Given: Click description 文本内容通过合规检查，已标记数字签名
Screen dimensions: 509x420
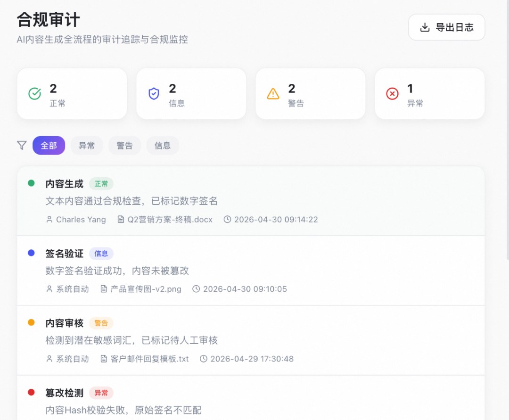Looking at the screenshot, I should click(131, 201).
